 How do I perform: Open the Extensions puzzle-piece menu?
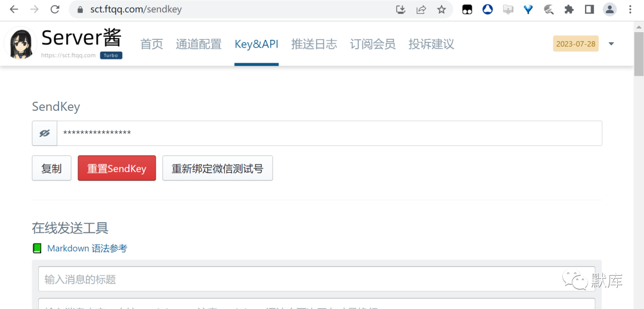[x=569, y=10]
